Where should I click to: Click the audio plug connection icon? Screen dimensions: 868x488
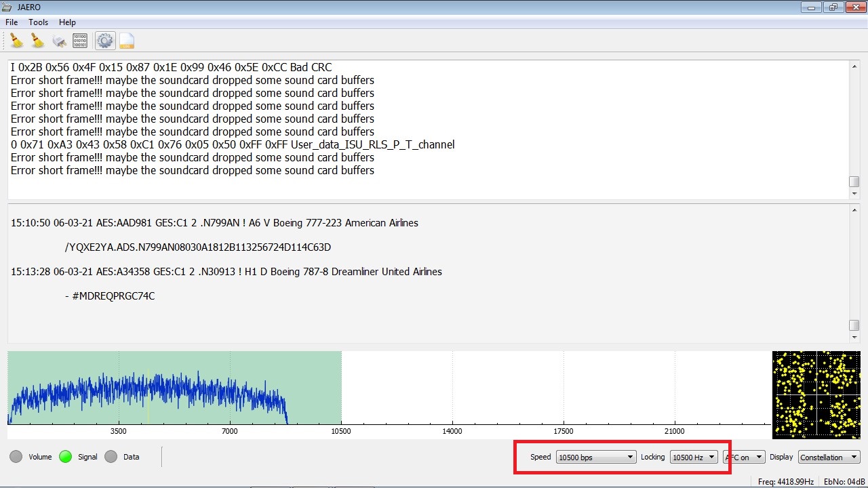click(x=59, y=40)
